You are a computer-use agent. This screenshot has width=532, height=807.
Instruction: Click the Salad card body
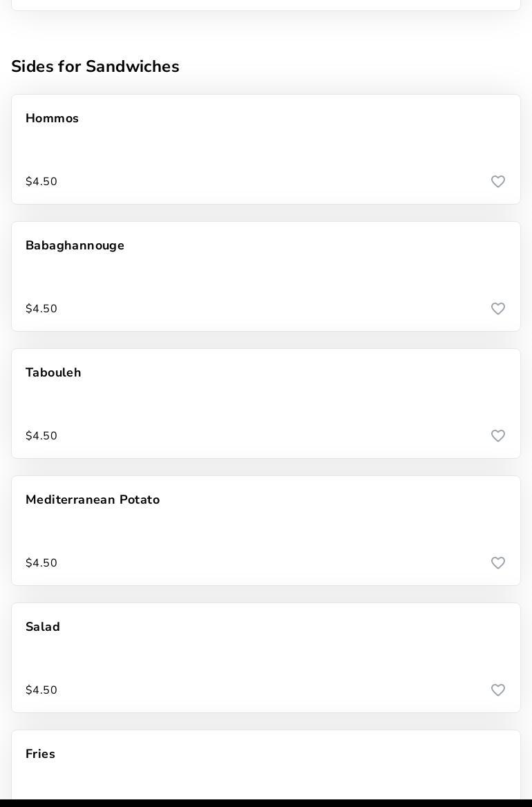266,658
